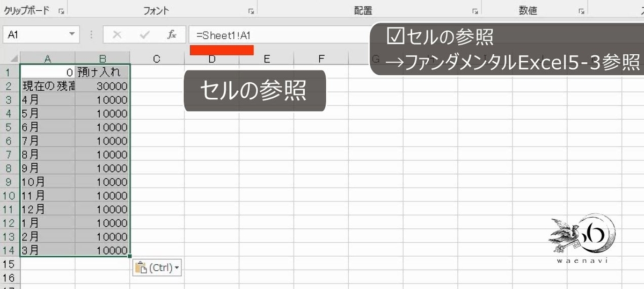The width and height of the screenshot is (644, 289).
Task: Click the 配置 group label
Action: (363, 11)
